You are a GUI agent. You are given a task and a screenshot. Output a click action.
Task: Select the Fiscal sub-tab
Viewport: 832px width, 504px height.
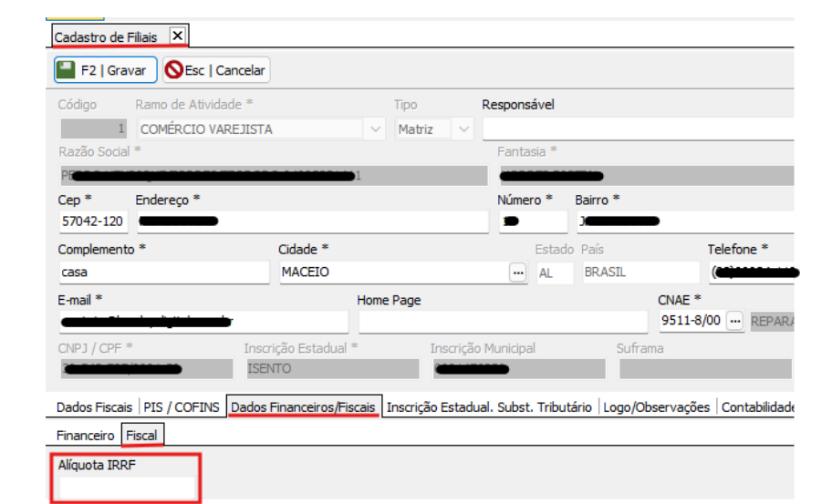(142, 436)
